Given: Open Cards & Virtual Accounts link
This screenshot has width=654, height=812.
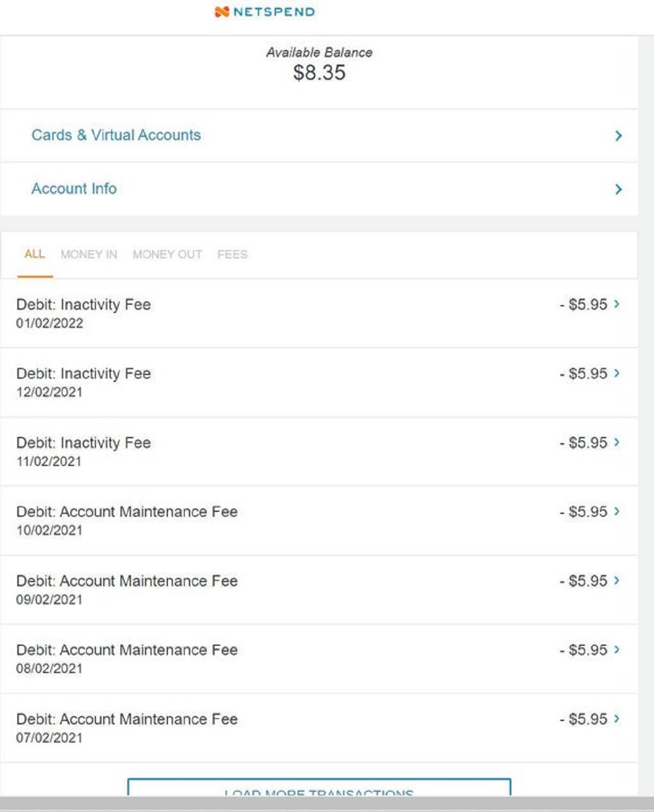Looking at the screenshot, I should [x=116, y=135].
